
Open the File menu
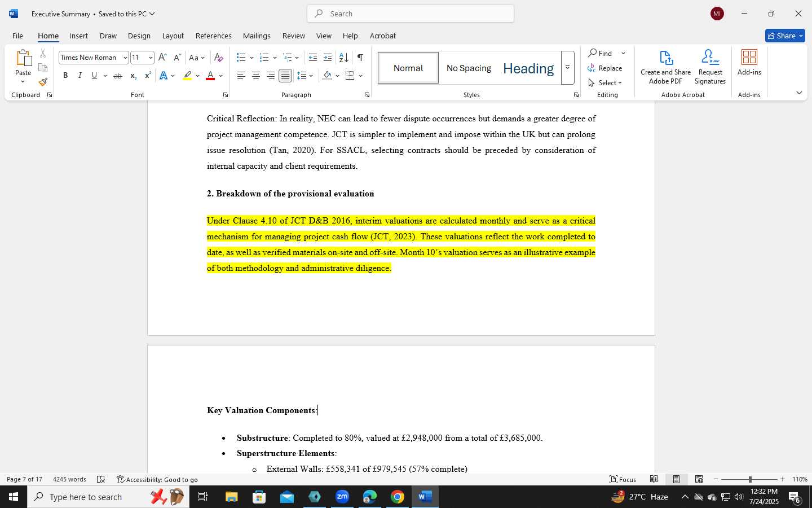18,36
